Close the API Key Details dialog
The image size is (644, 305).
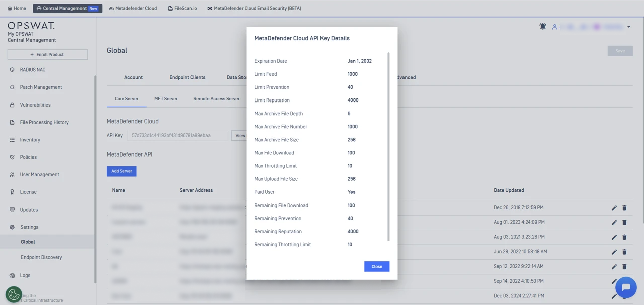pyautogui.click(x=377, y=267)
